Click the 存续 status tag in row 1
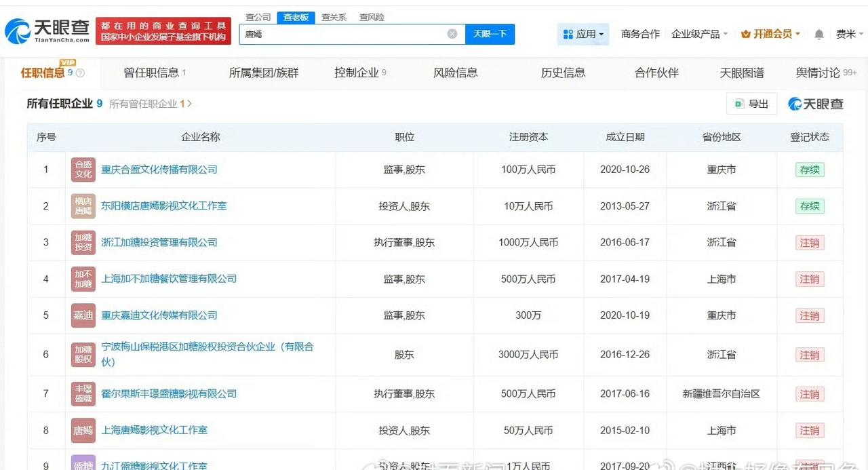868x470 pixels. pyautogui.click(x=810, y=170)
